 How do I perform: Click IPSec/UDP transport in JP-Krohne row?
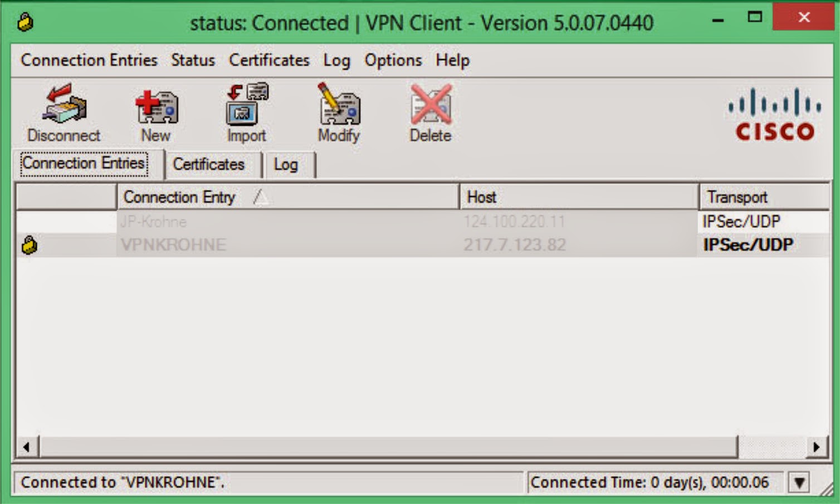(741, 222)
